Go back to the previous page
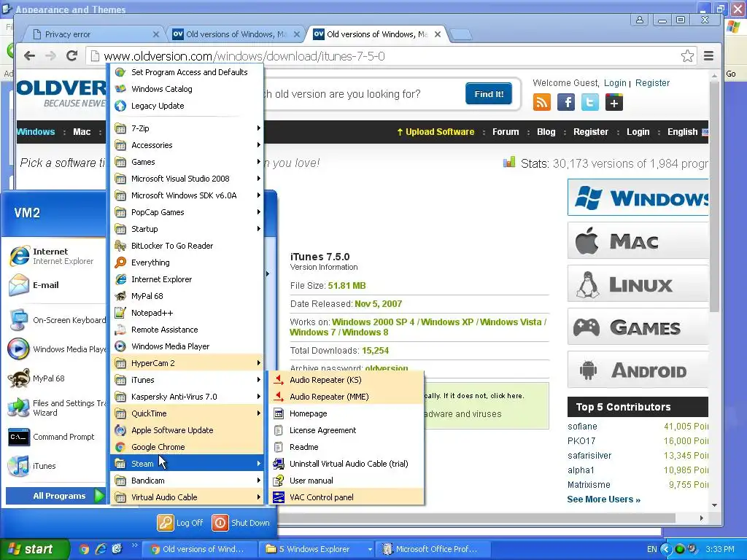The image size is (747, 560). point(29,55)
